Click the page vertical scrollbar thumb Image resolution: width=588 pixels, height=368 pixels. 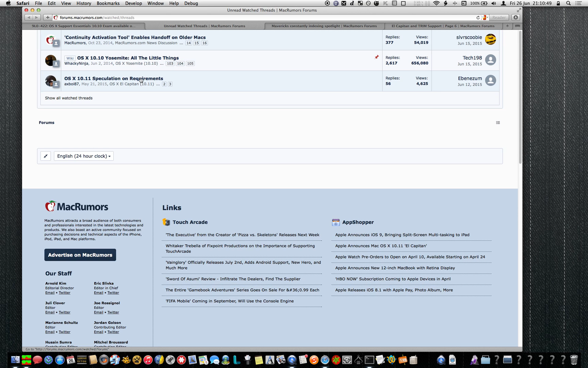[520, 97]
